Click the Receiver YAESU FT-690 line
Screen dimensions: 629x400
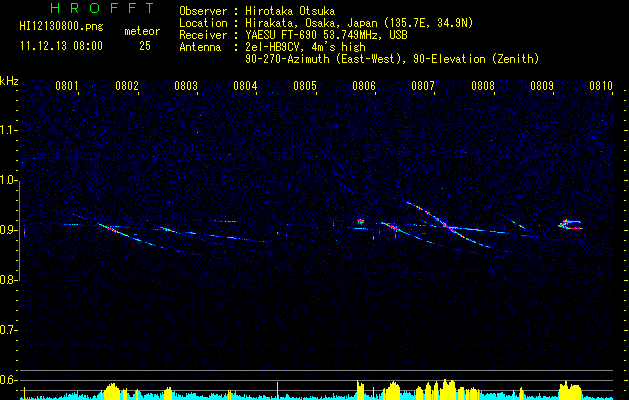[293, 35]
